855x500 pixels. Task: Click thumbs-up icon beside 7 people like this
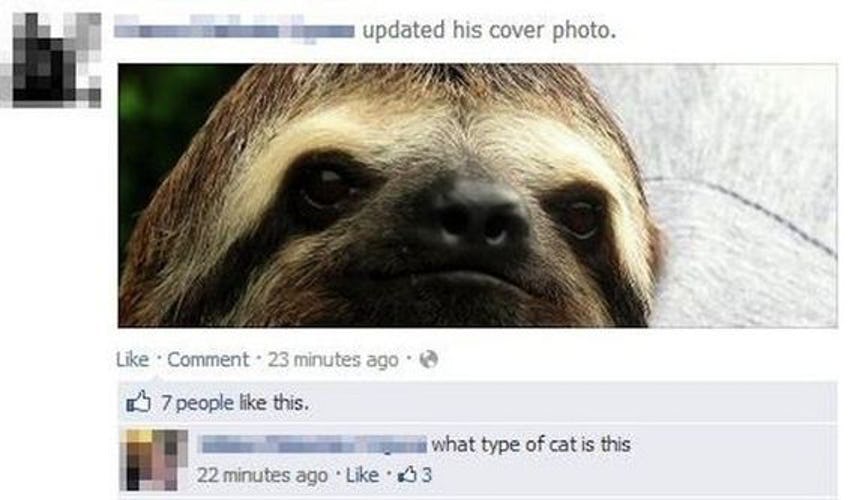[x=139, y=402]
